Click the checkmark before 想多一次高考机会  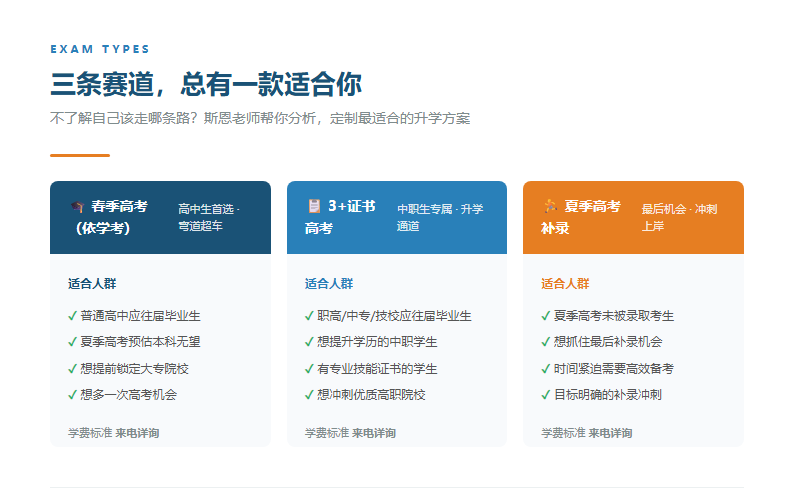pos(72,395)
